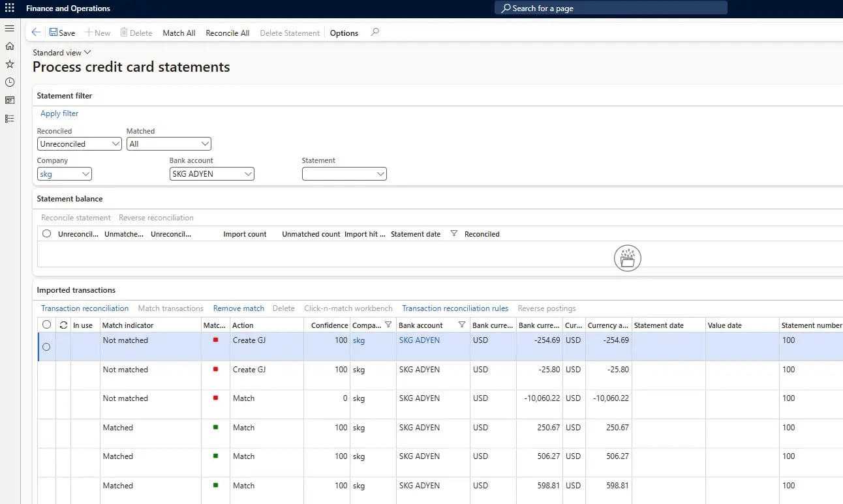
Task: Open Transaction reconciliation rules
Action: tap(455, 308)
